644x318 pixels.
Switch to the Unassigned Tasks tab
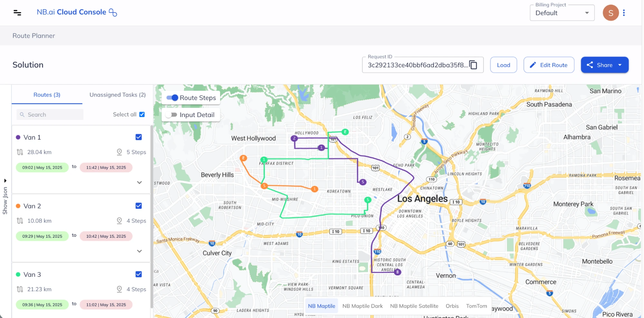117,94
